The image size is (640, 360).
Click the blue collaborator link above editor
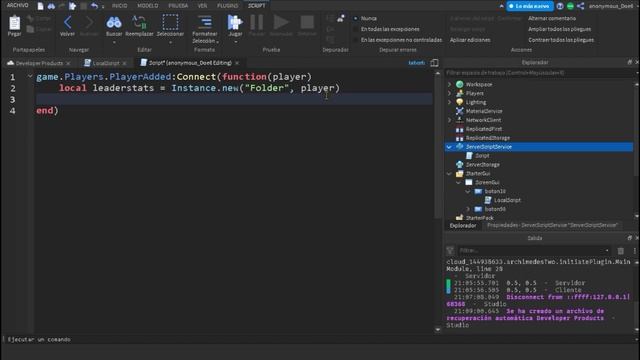tap(416, 63)
